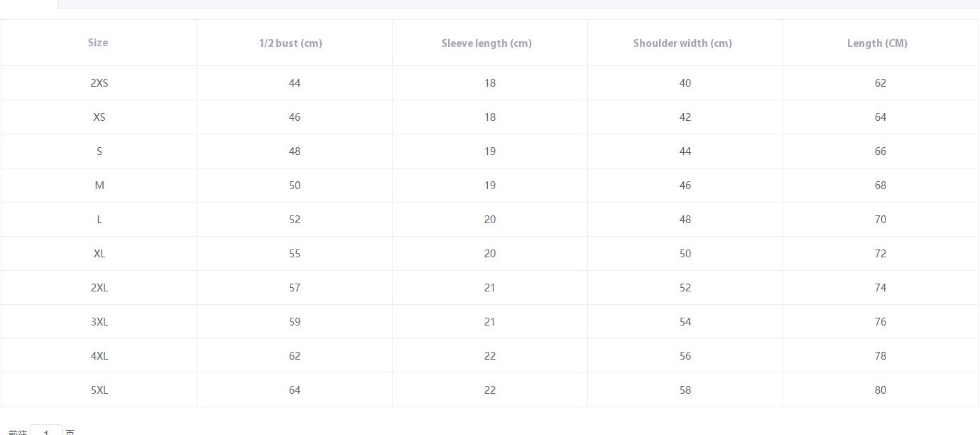Click the 5XL length value 80

point(881,390)
